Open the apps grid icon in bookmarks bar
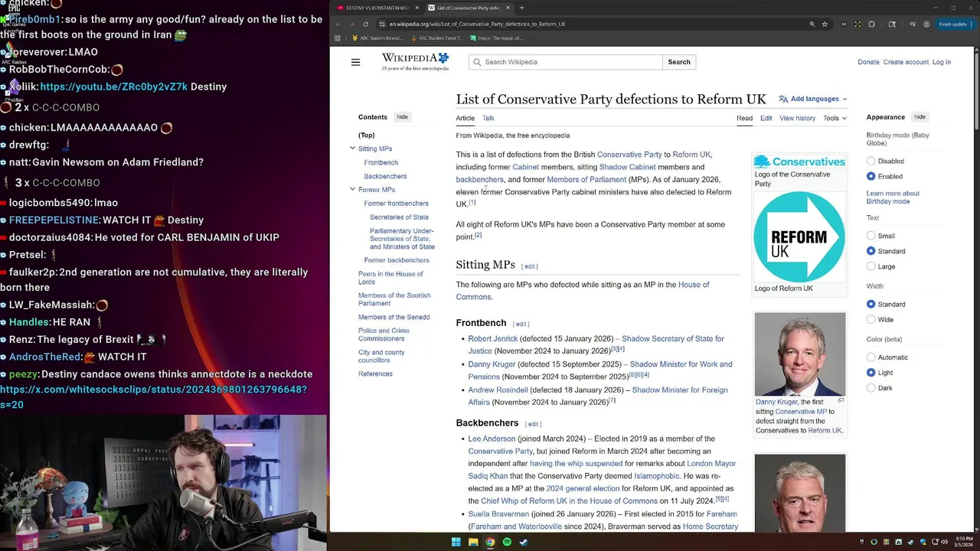This screenshot has height=551, width=980. point(337,38)
